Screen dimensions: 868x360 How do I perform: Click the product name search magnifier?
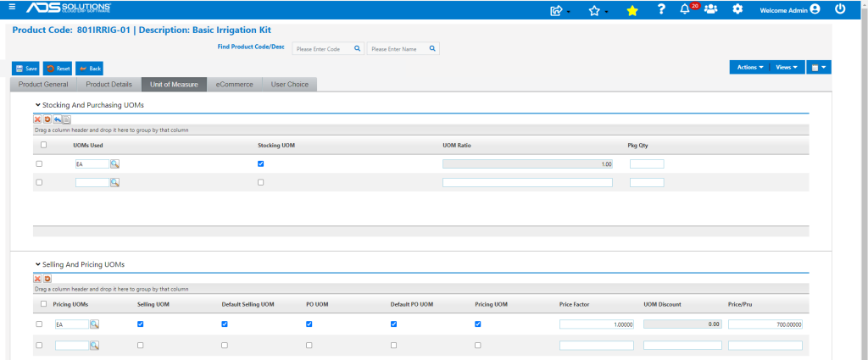[x=432, y=48]
